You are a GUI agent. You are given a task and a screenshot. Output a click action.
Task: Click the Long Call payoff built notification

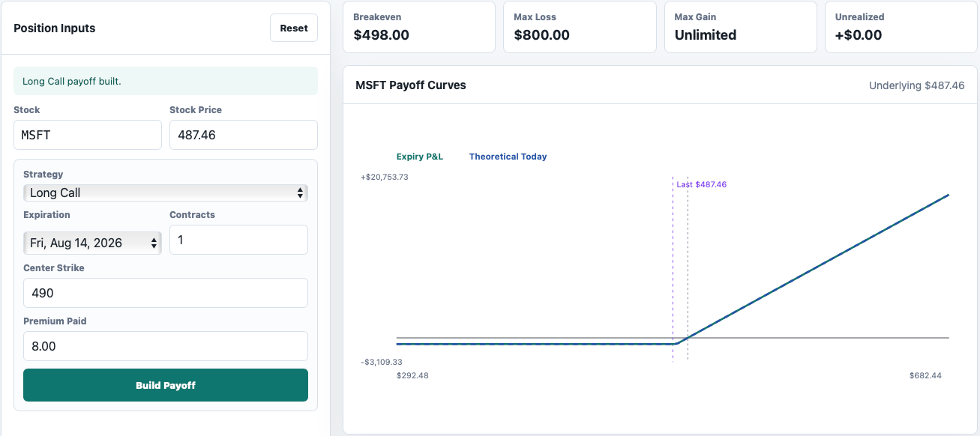tap(166, 81)
